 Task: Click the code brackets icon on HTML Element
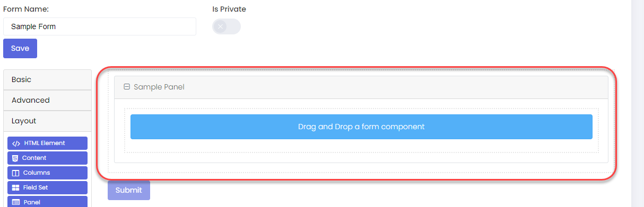(16, 143)
